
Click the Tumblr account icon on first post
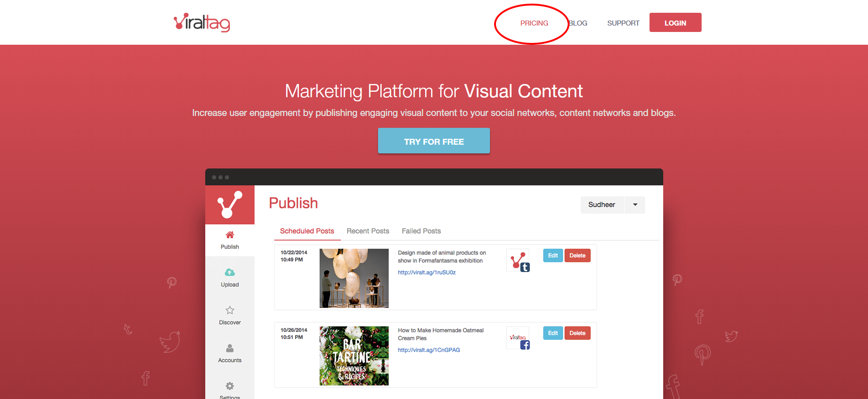coord(518,261)
